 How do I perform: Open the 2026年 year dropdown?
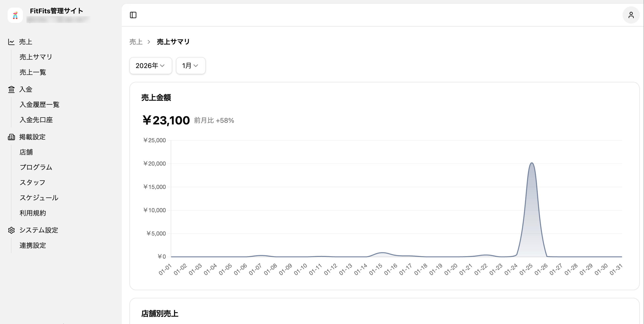150,65
